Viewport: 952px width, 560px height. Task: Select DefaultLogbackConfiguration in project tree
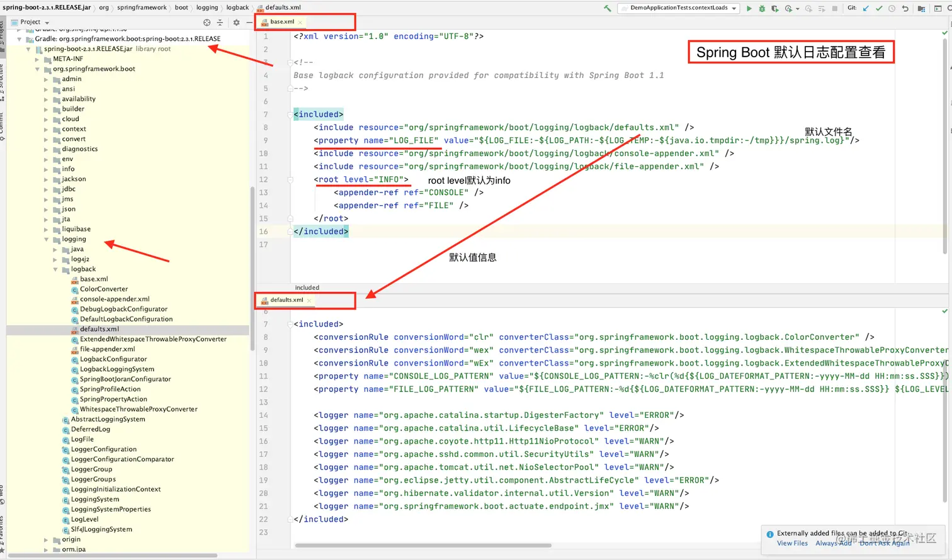point(126,319)
